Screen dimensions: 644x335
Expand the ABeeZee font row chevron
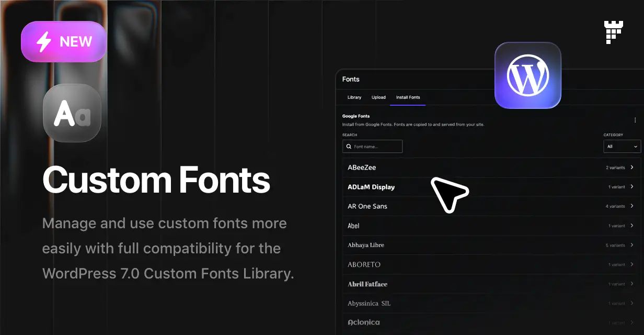[632, 167]
